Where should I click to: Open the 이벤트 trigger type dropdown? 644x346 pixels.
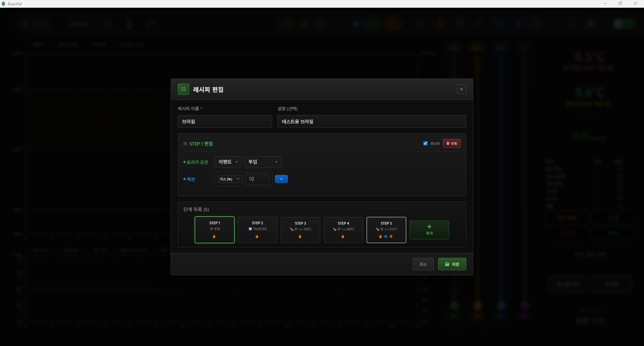point(228,162)
